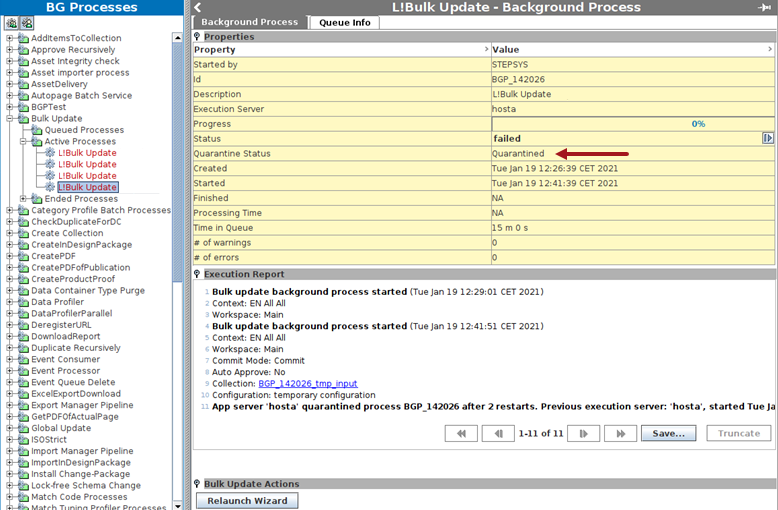Open the BGP_142026_tmp_input collection link
This screenshot has width=778, height=510.
pos(308,383)
